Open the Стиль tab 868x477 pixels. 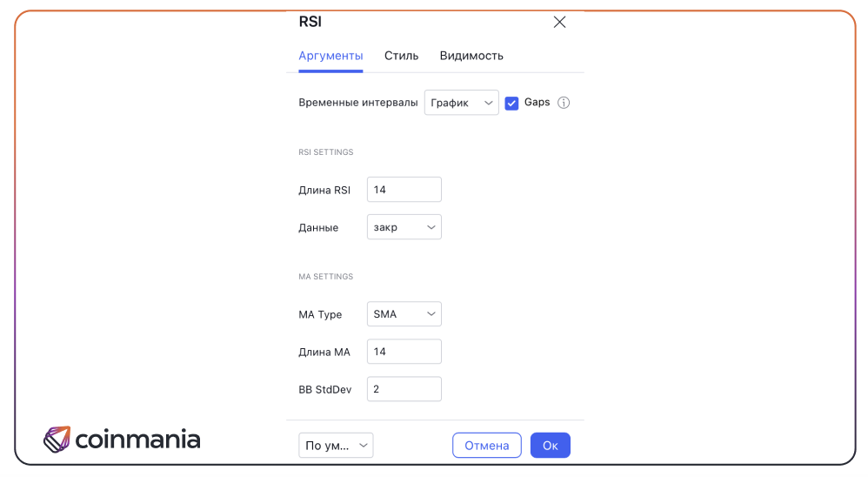(401, 56)
